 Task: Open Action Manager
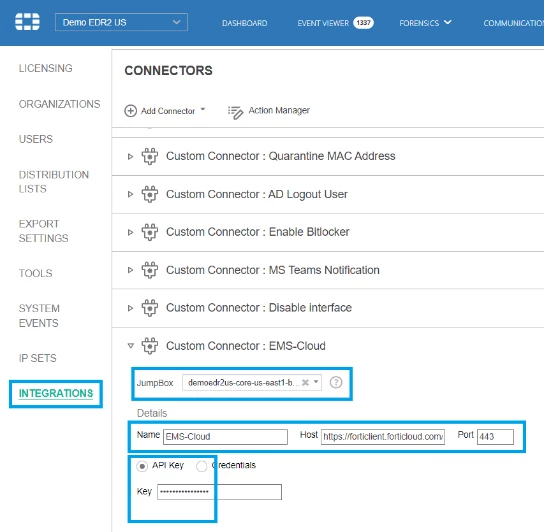coord(279,110)
